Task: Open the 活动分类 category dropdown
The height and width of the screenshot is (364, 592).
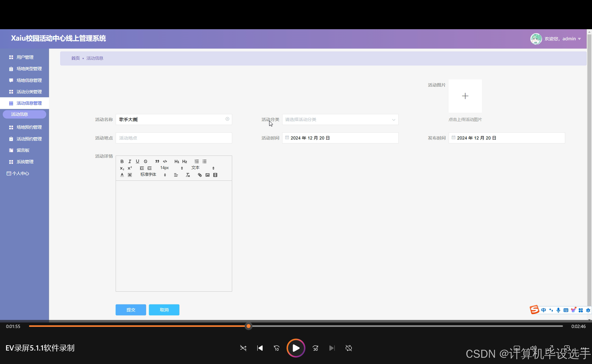Action: 340,119
